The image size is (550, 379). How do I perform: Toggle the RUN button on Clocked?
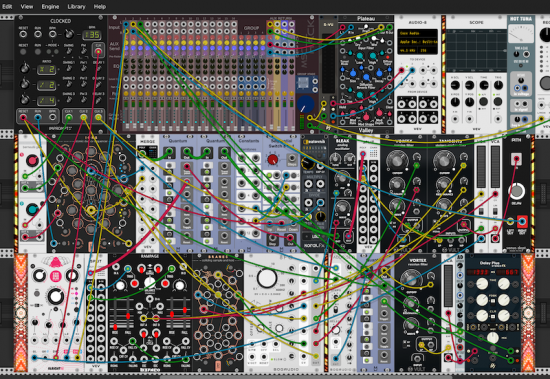pyautogui.click(x=38, y=51)
